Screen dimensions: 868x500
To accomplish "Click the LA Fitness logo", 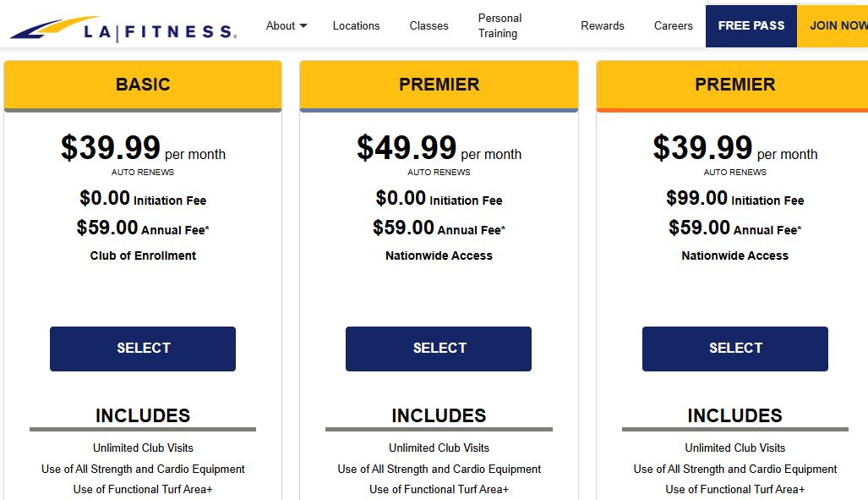I will coord(121,26).
